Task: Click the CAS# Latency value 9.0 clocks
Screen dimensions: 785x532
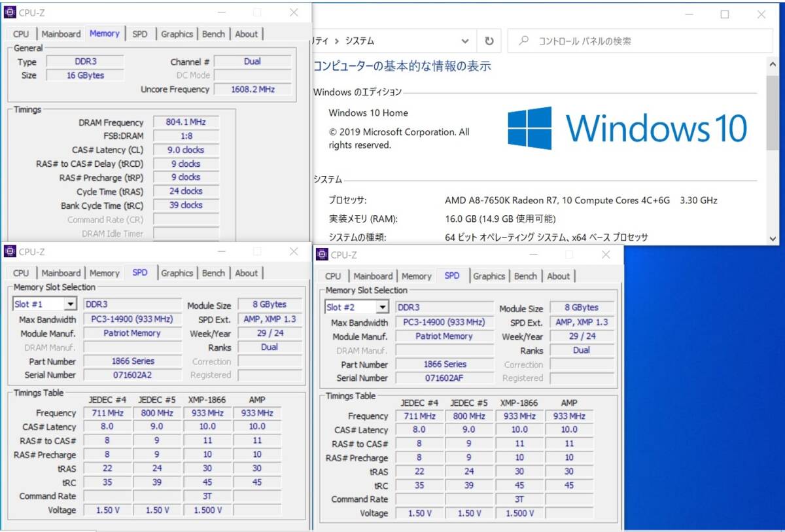Action: 186,150
